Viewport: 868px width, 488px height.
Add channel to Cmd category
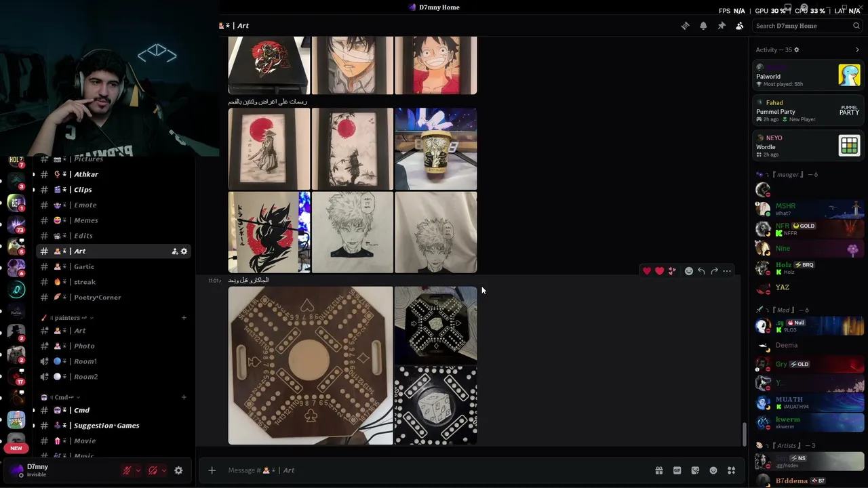(x=184, y=397)
